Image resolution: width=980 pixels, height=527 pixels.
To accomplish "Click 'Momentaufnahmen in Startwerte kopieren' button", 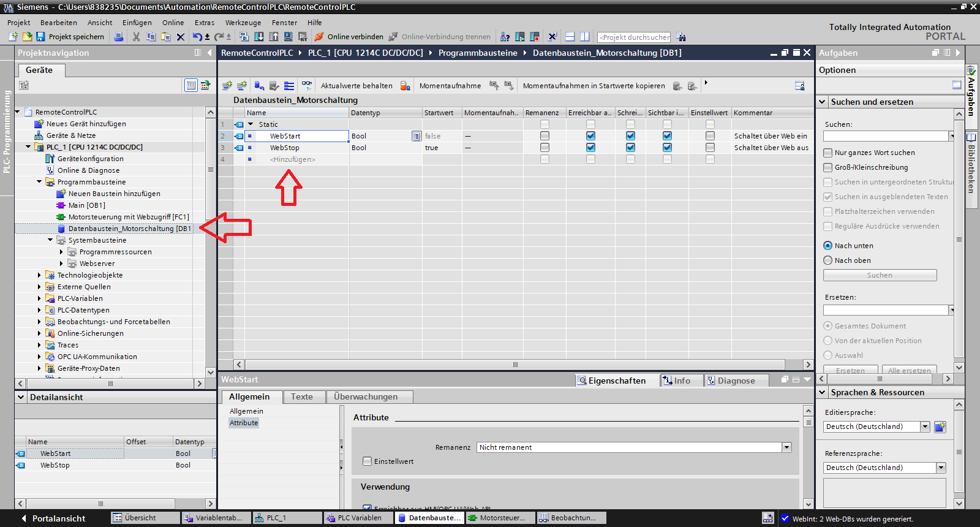I will point(594,86).
